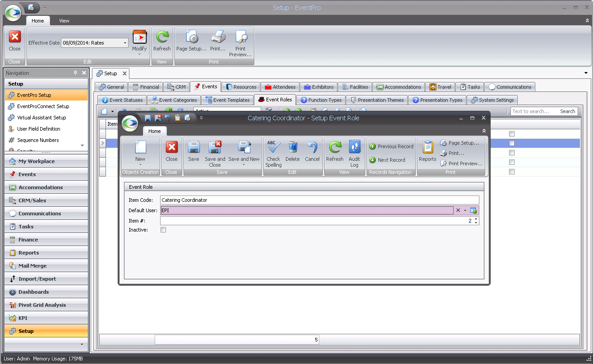Open My Workplace navigation group
The height and width of the screenshot is (364, 593).
pos(46,161)
